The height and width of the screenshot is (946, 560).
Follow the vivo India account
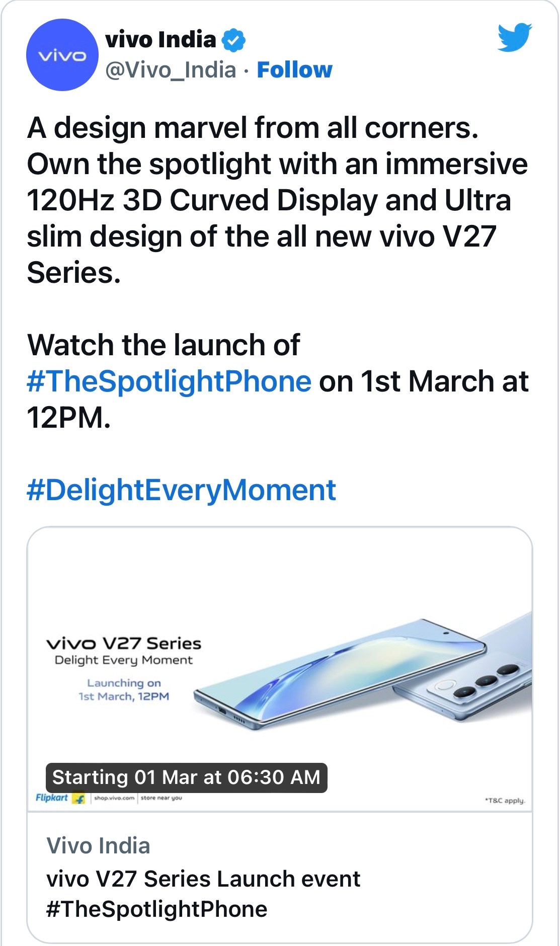pos(294,70)
